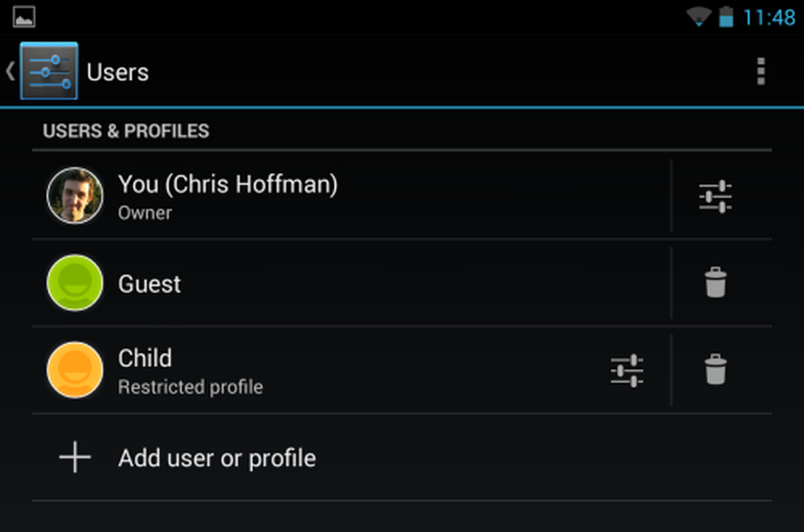
Task: Select the orange Child avatar
Action: coord(75,370)
